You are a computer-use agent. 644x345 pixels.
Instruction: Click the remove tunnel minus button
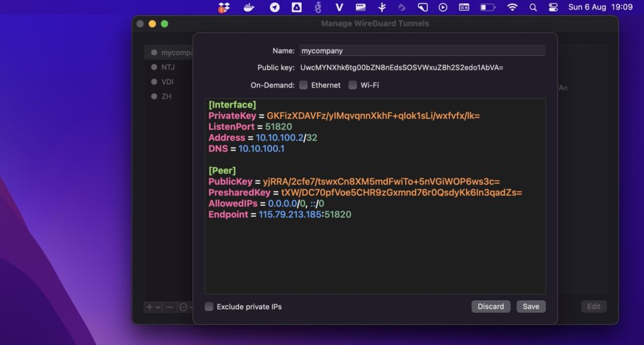point(169,307)
